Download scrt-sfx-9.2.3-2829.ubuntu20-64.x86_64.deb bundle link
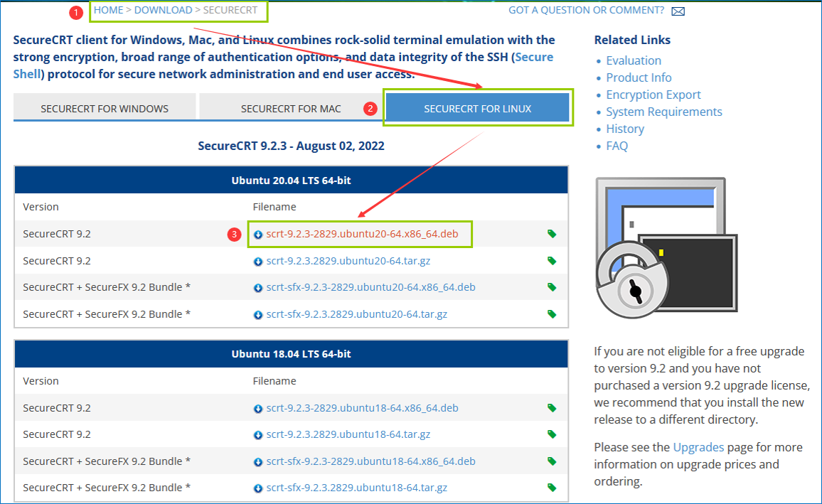Viewport: 822px width, 504px height. (370, 286)
